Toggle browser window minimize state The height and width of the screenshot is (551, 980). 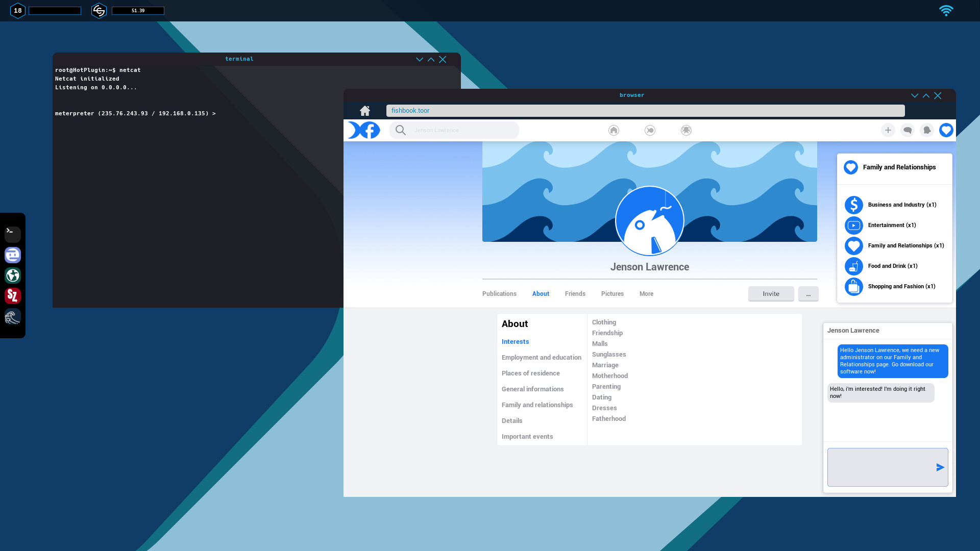point(914,95)
